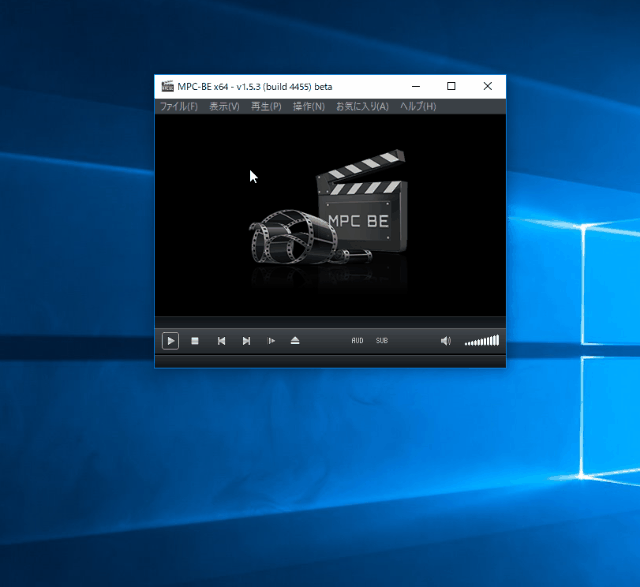Mute audio with the speaker icon
The width and height of the screenshot is (640, 587).
tap(446, 340)
